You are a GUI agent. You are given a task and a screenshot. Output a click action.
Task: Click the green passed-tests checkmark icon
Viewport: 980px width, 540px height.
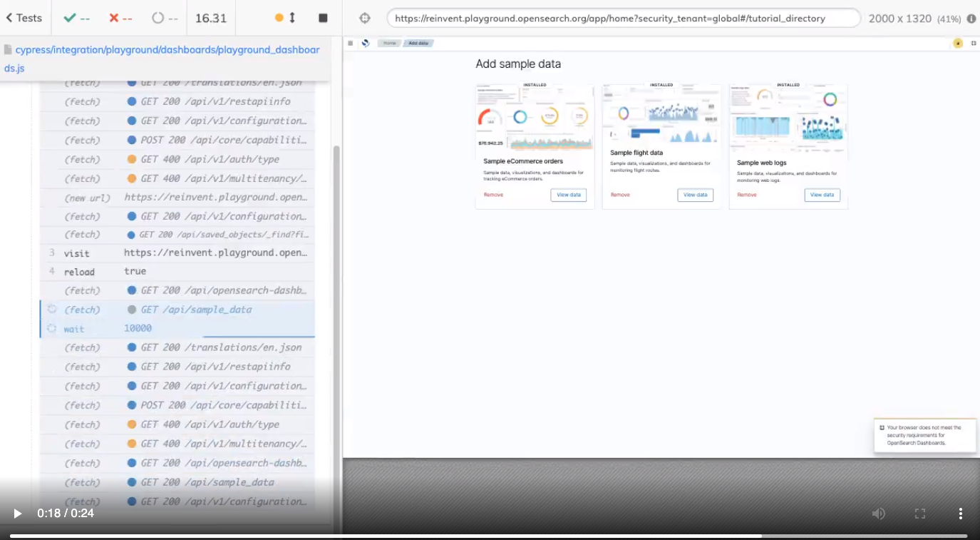click(68, 18)
